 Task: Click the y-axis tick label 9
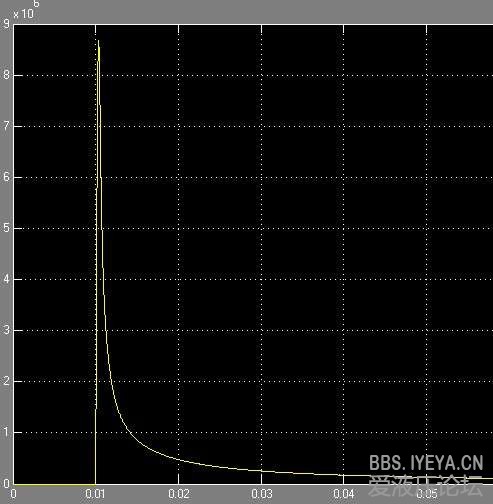coord(6,24)
